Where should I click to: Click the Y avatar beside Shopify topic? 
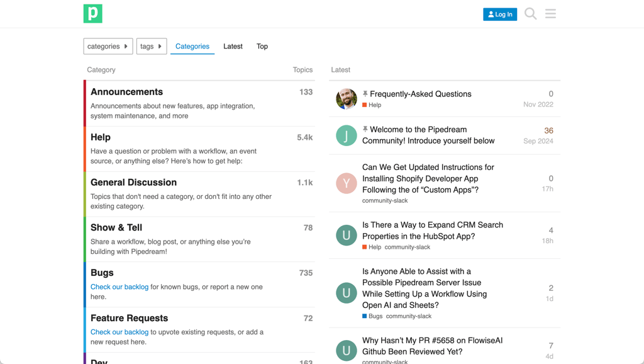[347, 183]
